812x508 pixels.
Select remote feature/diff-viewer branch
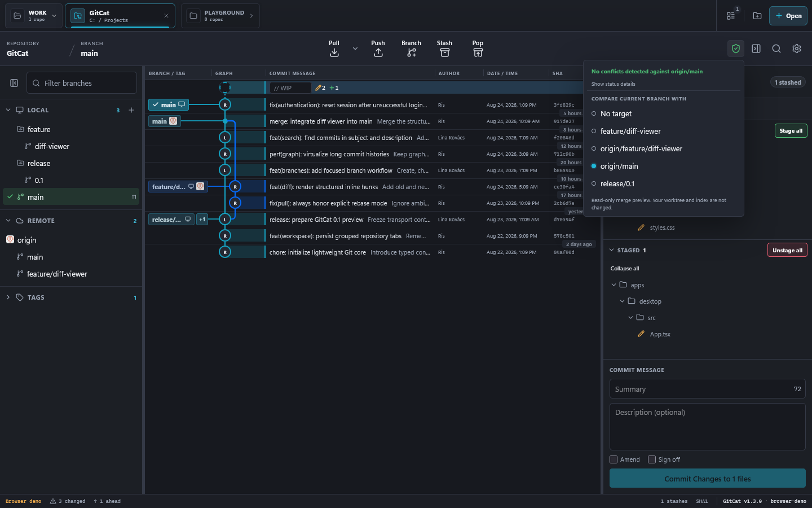[71, 274]
